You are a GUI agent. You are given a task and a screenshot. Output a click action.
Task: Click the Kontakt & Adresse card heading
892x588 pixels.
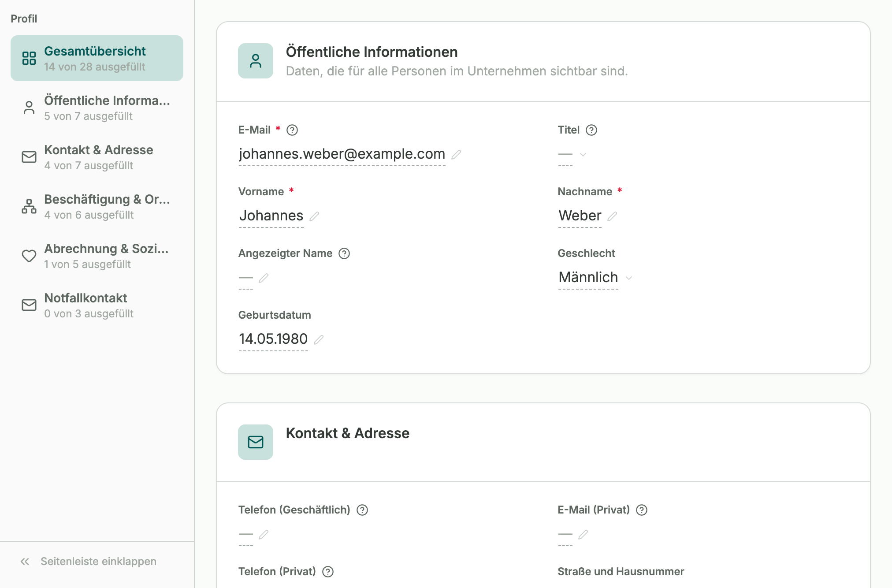348,433
